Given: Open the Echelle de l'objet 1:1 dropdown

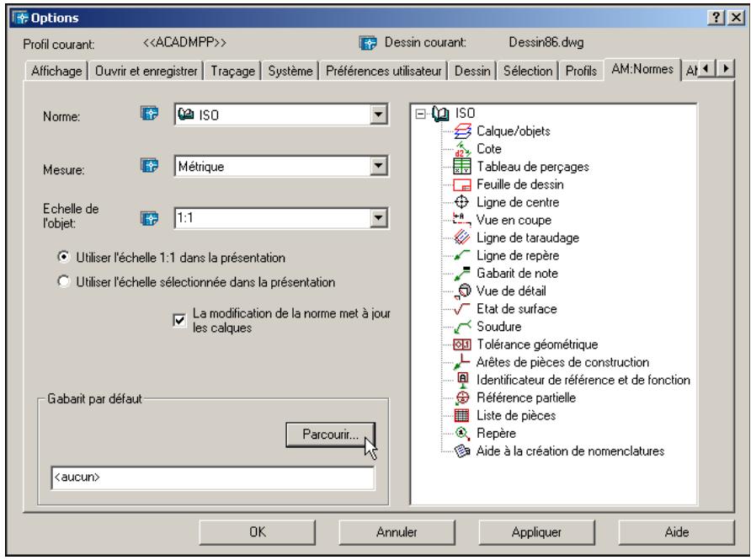Looking at the screenshot, I should 378,218.
